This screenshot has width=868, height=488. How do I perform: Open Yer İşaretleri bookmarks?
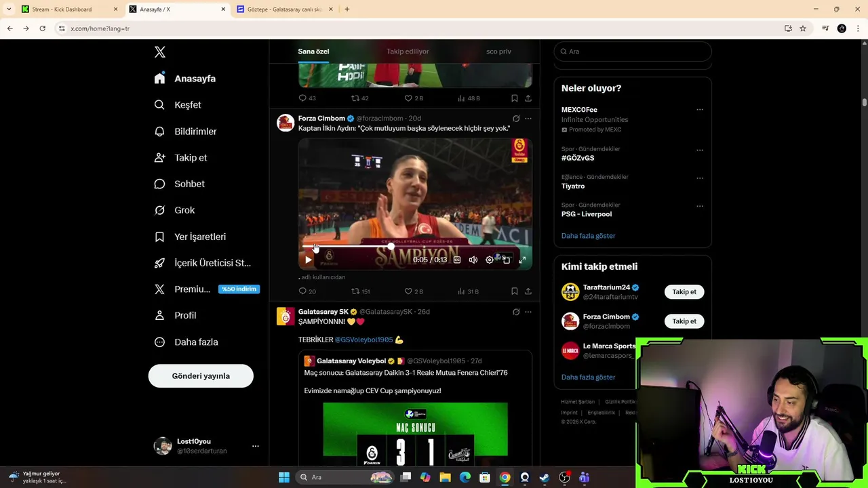[x=191, y=237]
